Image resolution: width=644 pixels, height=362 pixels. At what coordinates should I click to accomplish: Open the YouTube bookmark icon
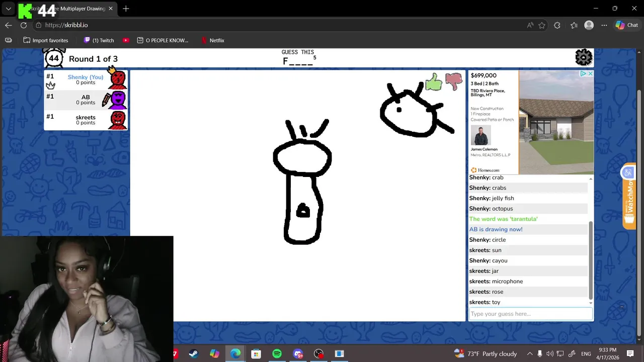pos(126,40)
